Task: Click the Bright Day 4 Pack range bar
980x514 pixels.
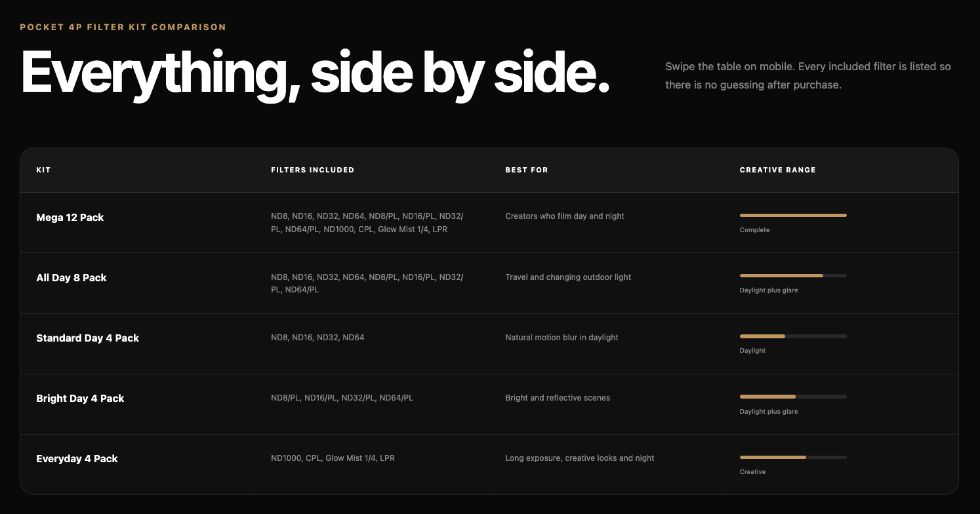Action: click(793, 397)
